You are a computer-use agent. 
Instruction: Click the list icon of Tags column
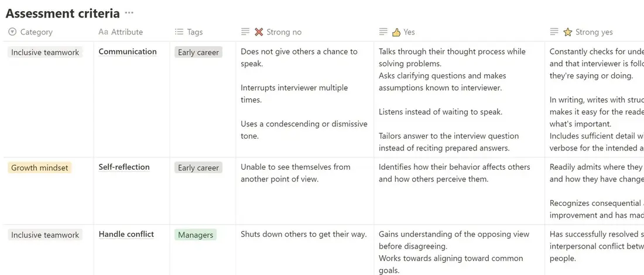[179, 32]
